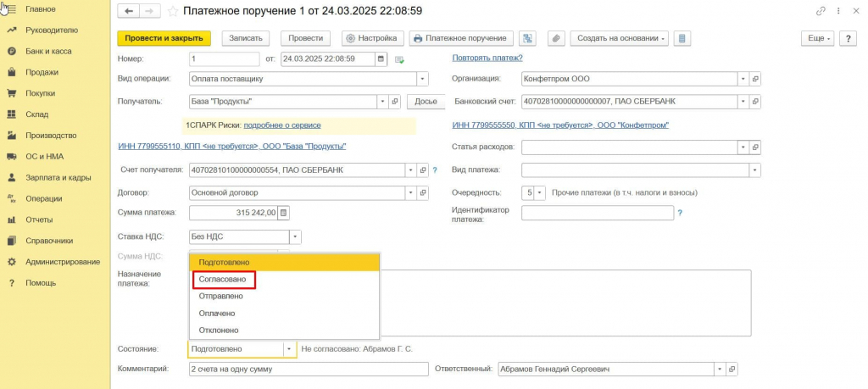
Task: Go forward with the right arrow button
Action: click(148, 11)
